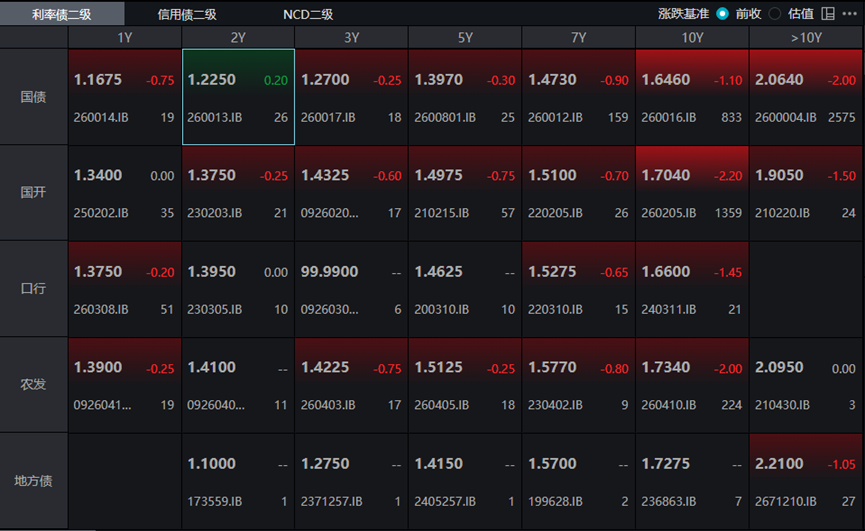Click bond code 173559.IB
Image resolution: width=865 pixels, height=531 pixels.
click(x=215, y=501)
